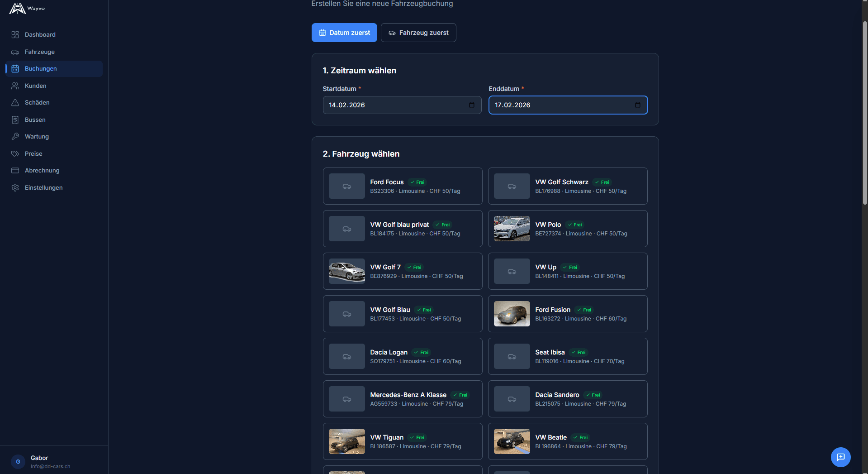
Task: Click the Gabor user avatar
Action: (x=18, y=462)
